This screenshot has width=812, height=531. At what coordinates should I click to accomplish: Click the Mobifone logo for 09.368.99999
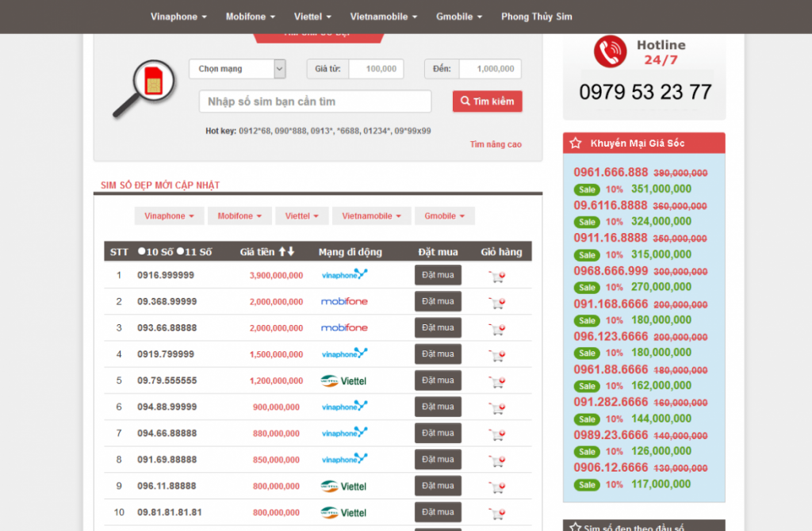(x=344, y=302)
